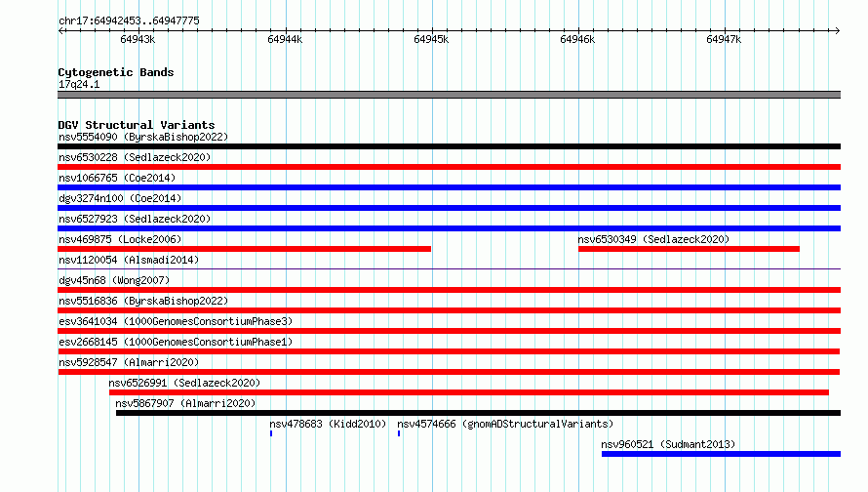868x492 pixels.
Task: Click the nsv5554090 (ByrskaBishop2022) variant label
Action: tap(143, 137)
